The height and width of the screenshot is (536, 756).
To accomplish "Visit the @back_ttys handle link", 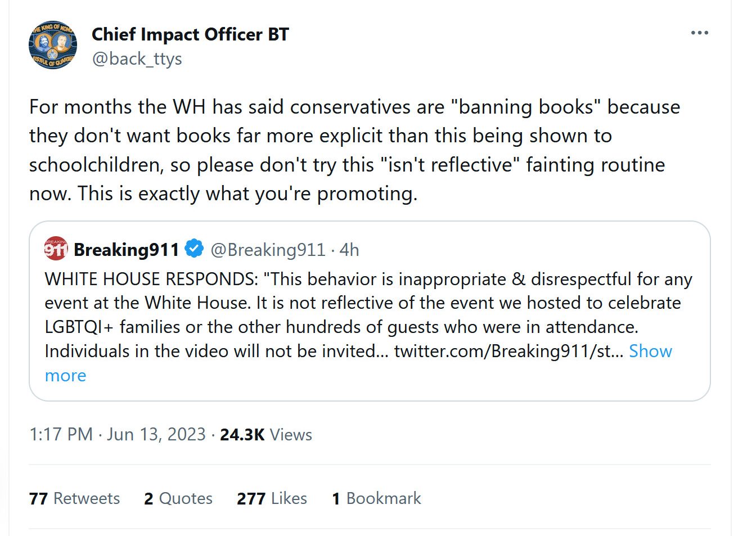I will 137,58.
